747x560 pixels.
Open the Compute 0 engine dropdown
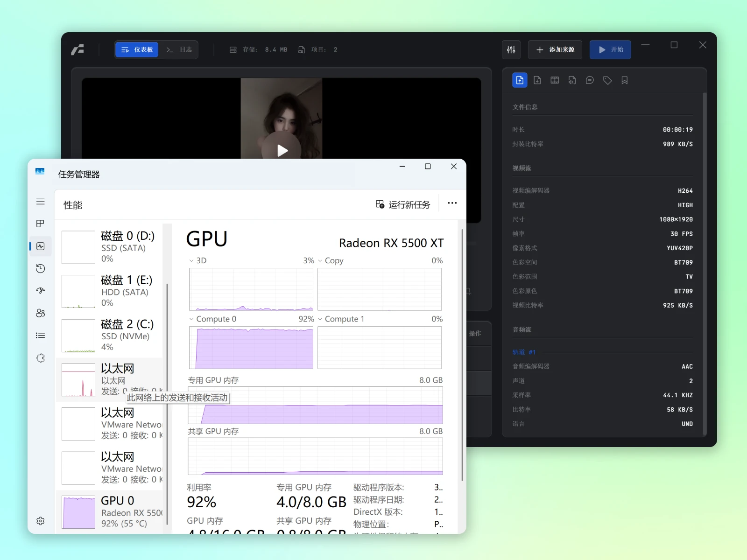[x=191, y=319]
